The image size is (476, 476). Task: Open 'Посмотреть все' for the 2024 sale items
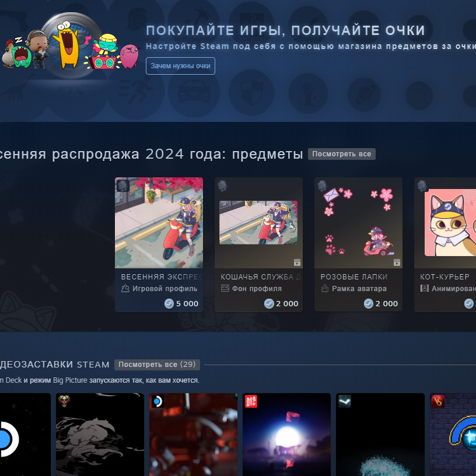click(341, 154)
